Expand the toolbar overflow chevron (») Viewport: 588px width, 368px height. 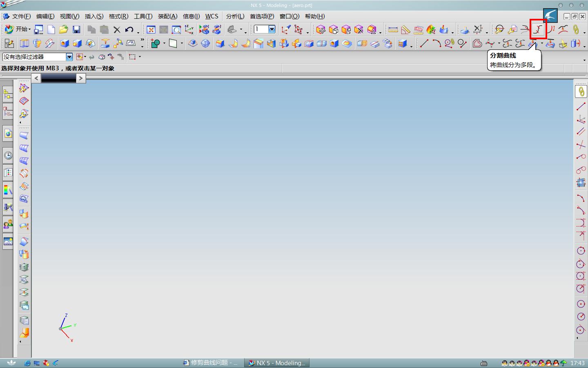pos(142,40)
